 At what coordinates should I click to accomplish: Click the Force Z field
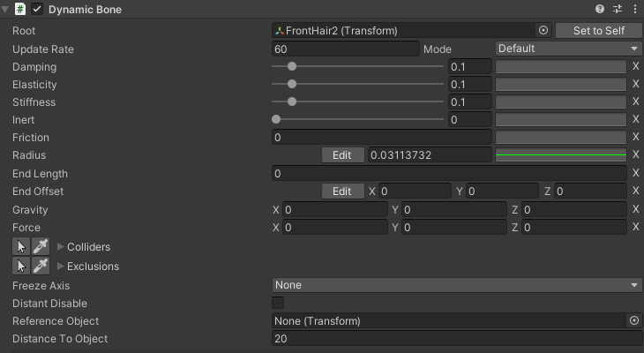(574, 228)
